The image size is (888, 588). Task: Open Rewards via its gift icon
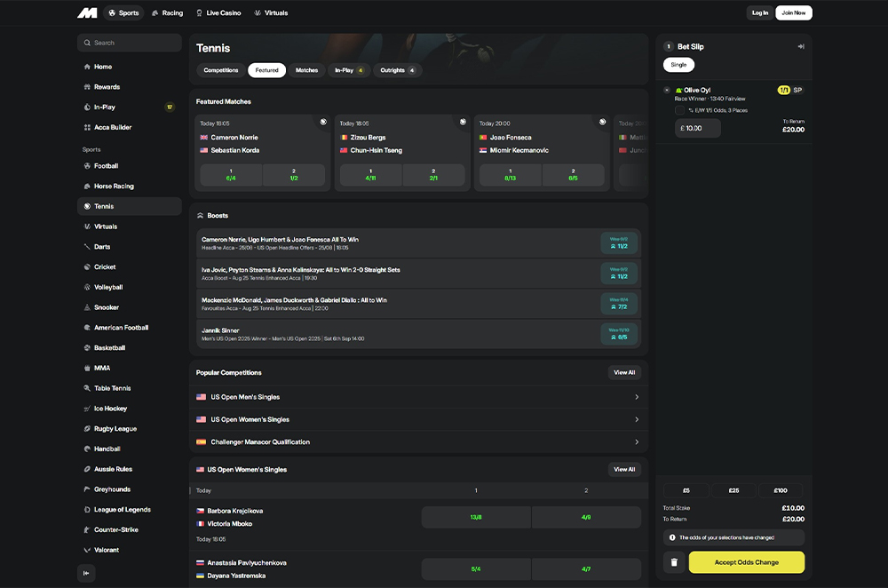coord(87,87)
